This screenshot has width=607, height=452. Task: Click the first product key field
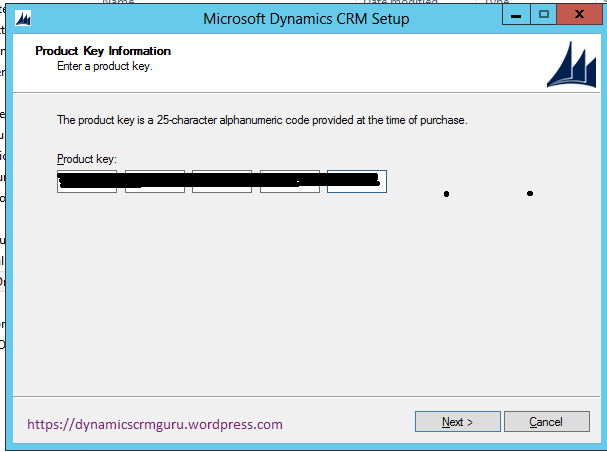pyautogui.click(x=87, y=182)
